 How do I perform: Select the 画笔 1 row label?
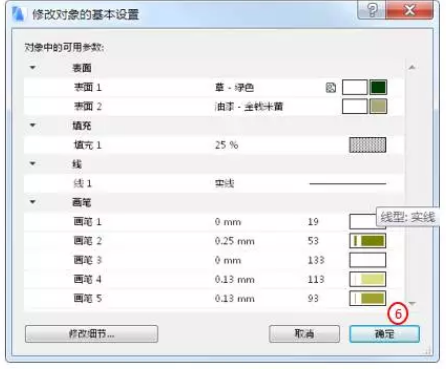click(87, 222)
